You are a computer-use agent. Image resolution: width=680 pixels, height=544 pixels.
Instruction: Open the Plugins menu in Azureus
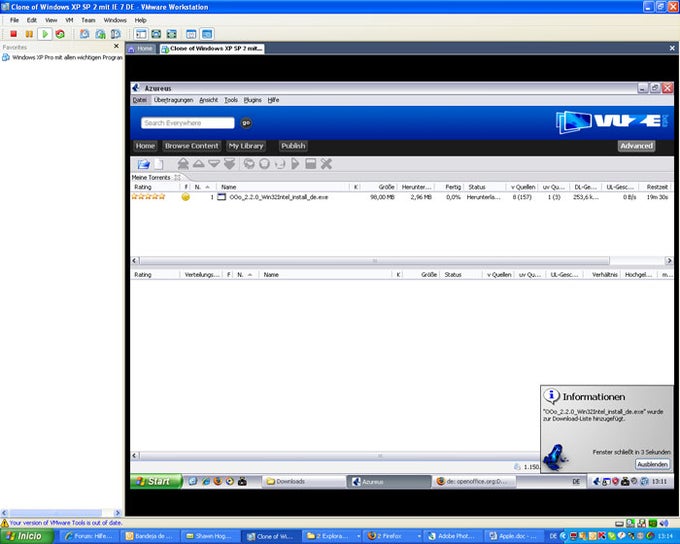[252, 100]
